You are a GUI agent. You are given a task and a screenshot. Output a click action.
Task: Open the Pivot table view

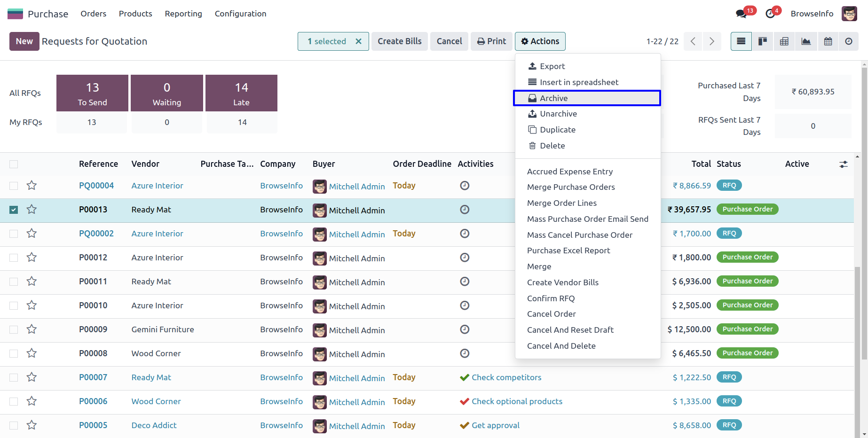(x=784, y=41)
